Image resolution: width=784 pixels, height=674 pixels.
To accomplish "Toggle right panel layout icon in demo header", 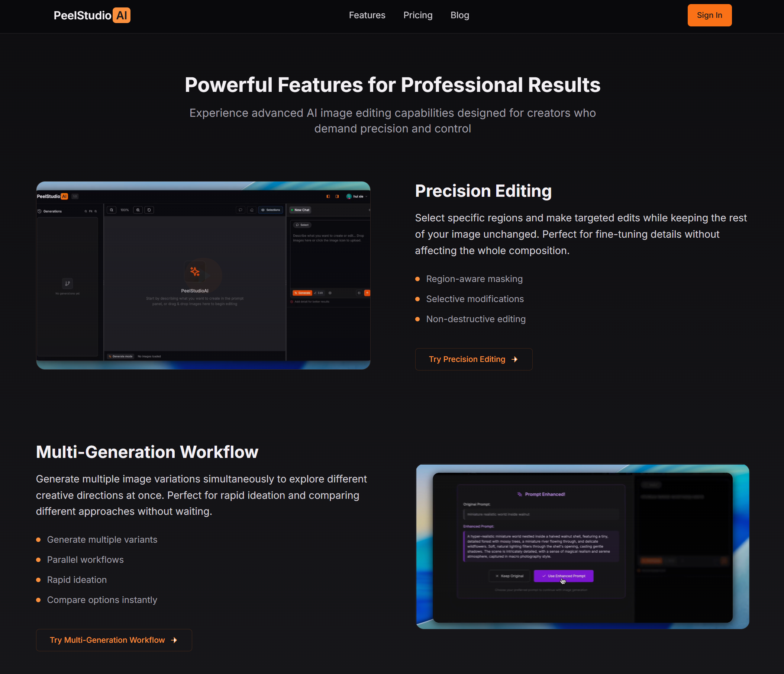I will click(337, 196).
